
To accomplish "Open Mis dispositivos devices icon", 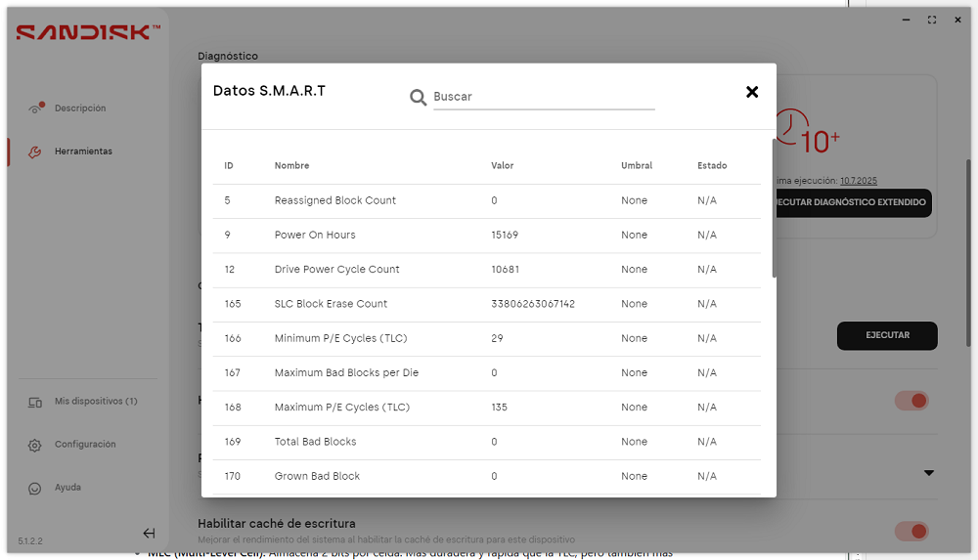I will point(35,403).
